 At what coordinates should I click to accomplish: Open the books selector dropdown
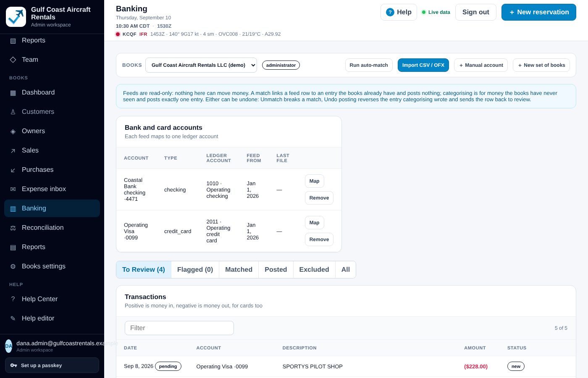coord(201,65)
